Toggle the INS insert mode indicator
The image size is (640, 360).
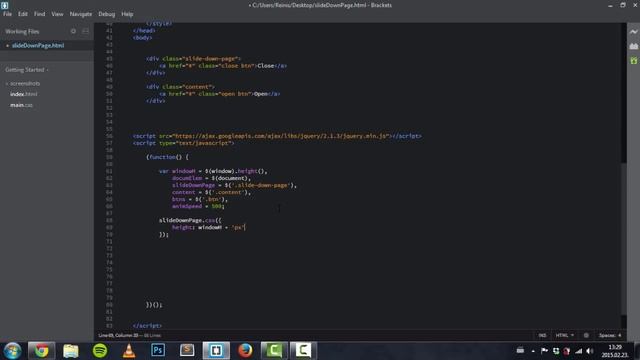click(x=542, y=336)
